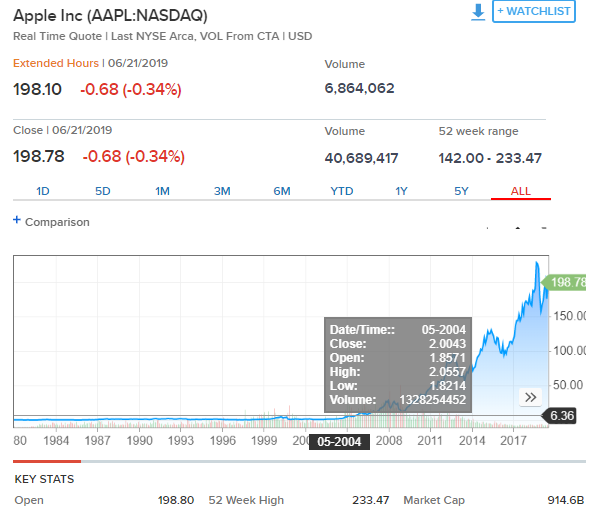
Task: Click the close price 198.78
Action: 39,156
